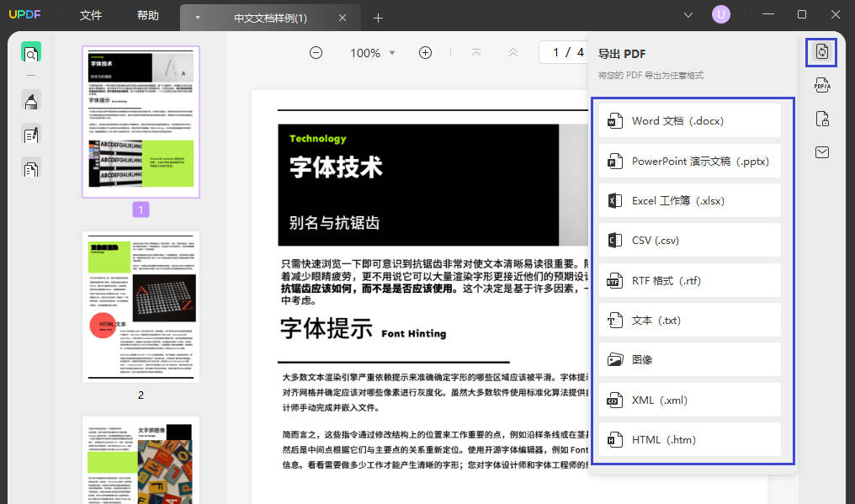Open the Export PDF icon in right sidebar
The image size is (855, 504).
point(821,52)
